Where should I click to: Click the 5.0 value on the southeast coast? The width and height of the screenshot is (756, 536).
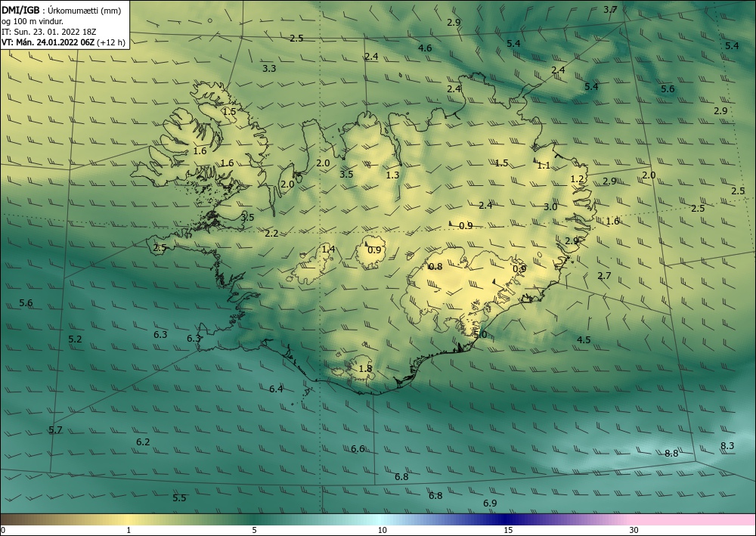[x=480, y=334]
